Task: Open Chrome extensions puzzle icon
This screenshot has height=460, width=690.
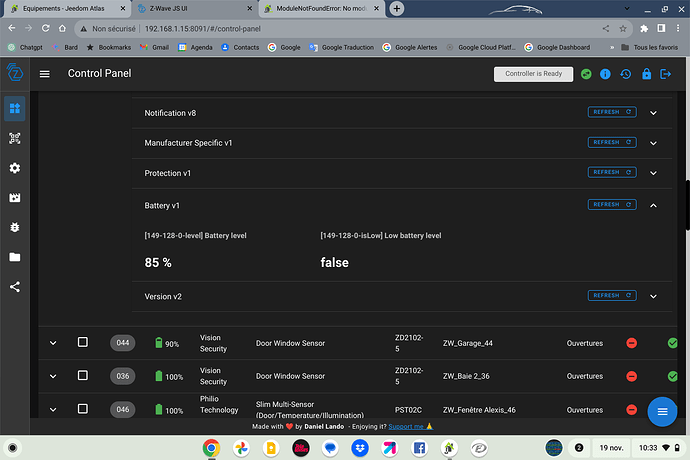Action: 644,29
